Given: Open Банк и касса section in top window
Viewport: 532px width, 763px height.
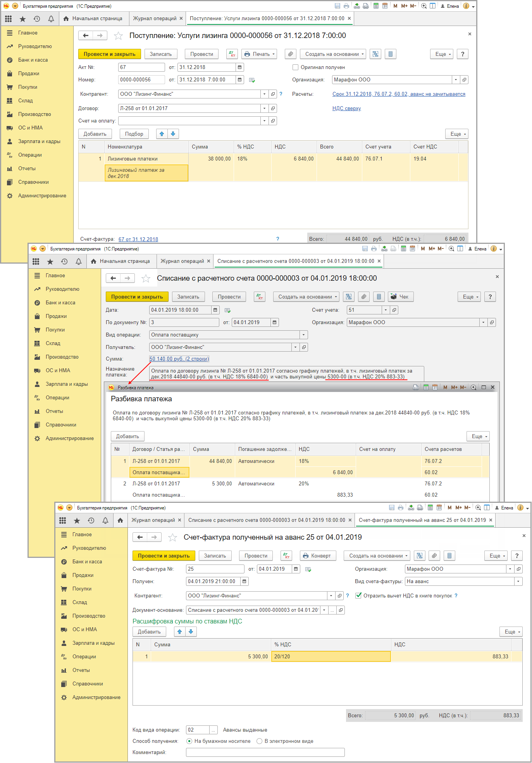Looking at the screenshot, I should click(x=33, y=60).
